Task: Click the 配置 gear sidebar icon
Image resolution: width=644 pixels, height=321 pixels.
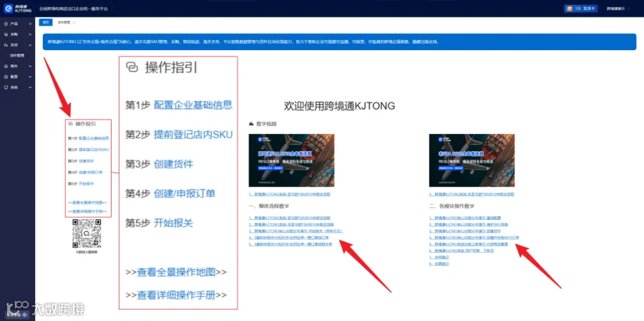Action: click(x=6, y=77)
